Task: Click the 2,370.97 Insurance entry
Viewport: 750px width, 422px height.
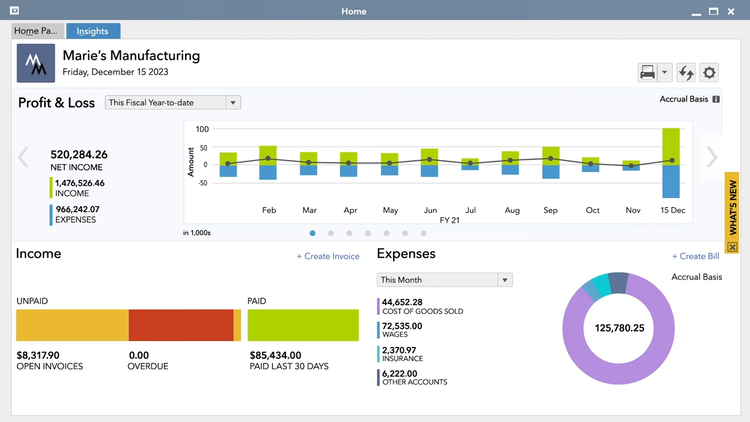Action: click(402, 354)
